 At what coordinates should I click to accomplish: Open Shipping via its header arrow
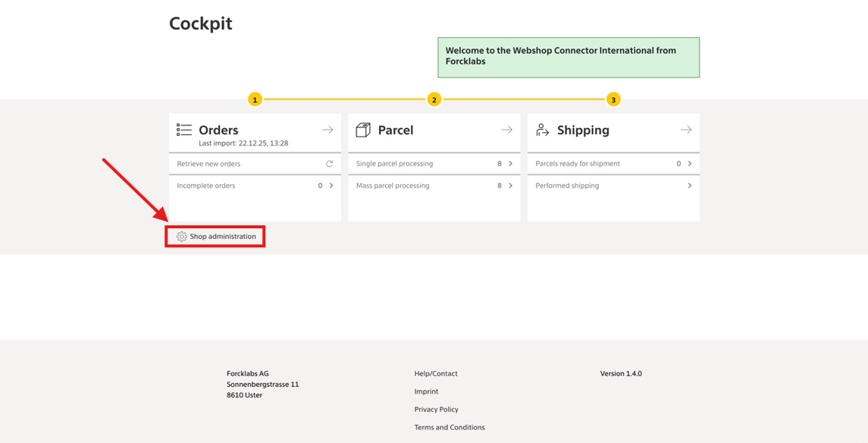(686, 130)
